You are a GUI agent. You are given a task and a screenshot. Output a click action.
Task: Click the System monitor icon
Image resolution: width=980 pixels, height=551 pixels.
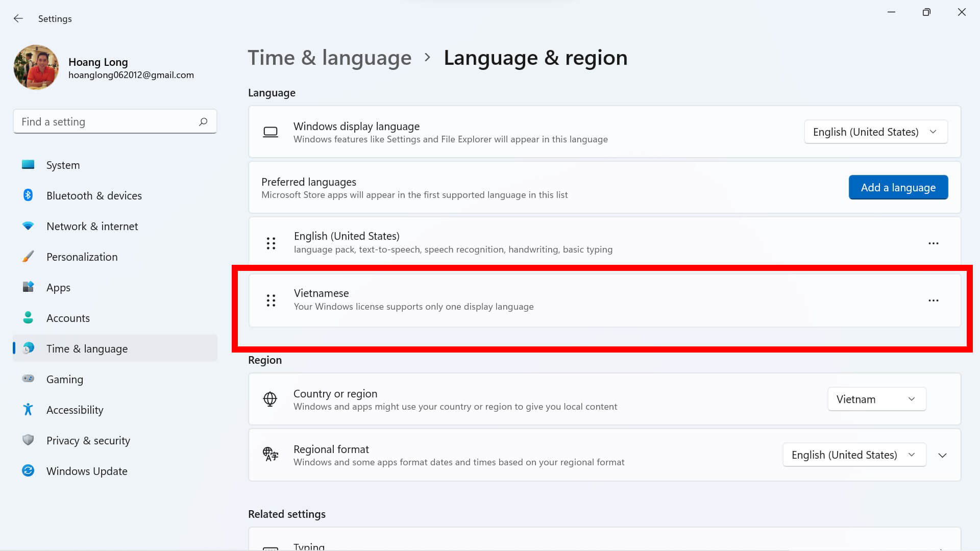pos(28,165)
